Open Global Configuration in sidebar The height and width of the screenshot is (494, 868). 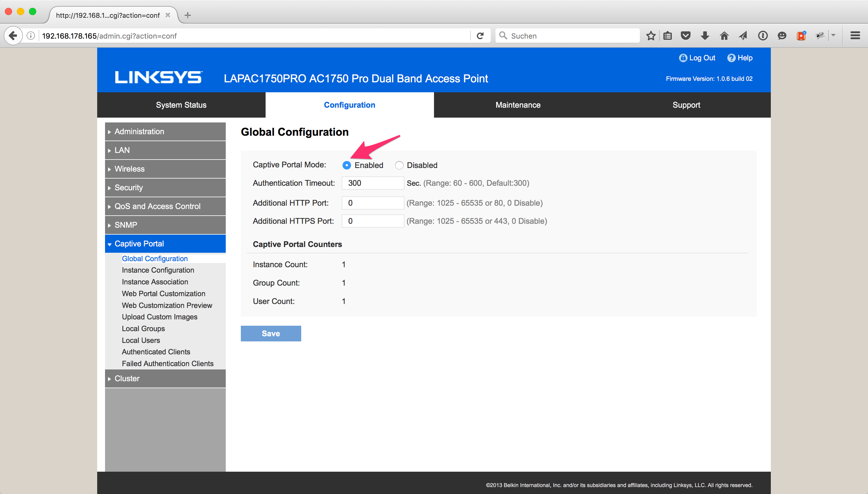pyautogui.click(x=155, y=258)
